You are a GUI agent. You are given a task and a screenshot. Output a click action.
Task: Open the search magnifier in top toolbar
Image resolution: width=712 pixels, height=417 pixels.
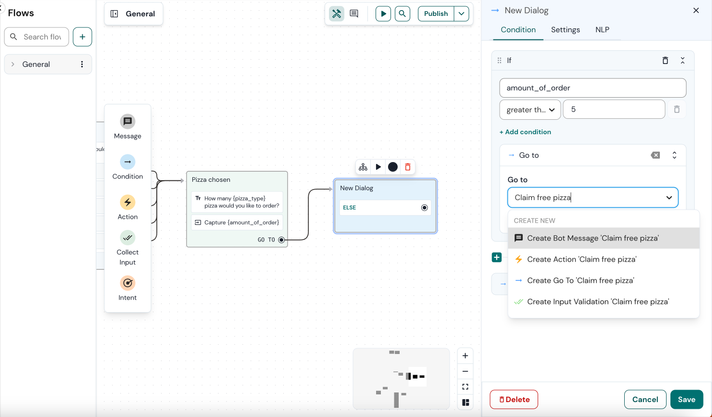[402, 14]
